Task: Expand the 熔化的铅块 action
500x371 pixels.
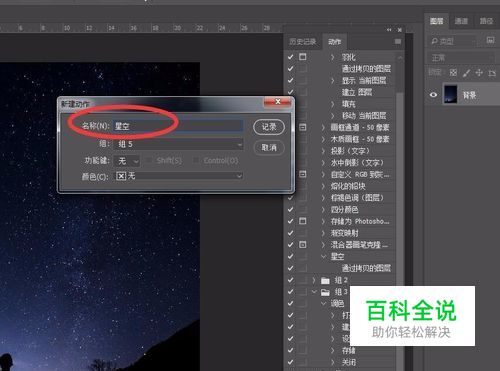Action: [323, 186]
